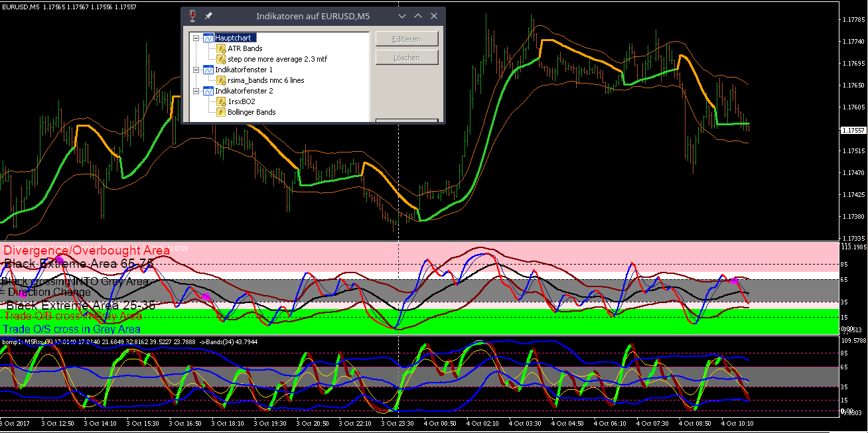Screen dimensions: 868x433
Task: Select the Hauptchart tree entry
Action: 234,38
